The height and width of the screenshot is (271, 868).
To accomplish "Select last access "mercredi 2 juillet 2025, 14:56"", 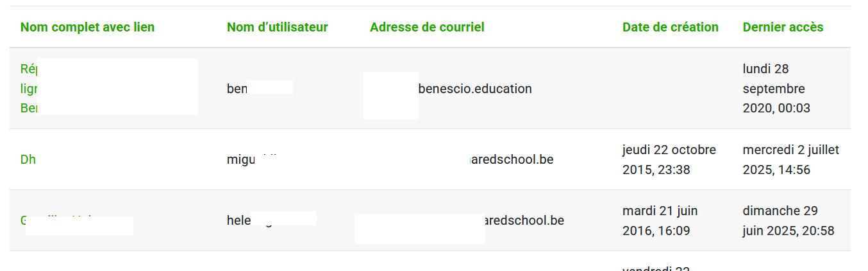I will pyautogui.click(x=790, y=159).
